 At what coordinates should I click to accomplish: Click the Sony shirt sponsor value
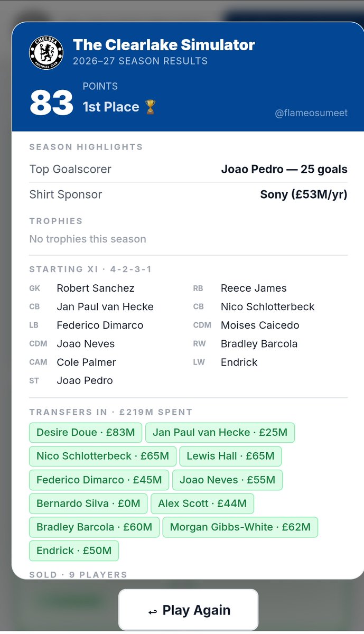click(304, 194)
